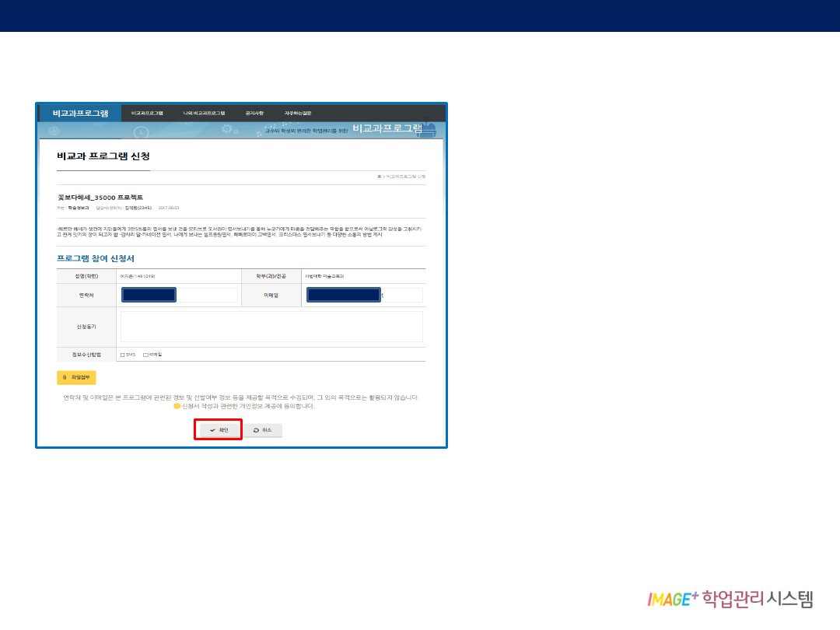Click the 이메일 input field
Image resolution: width=840 pixels, height=630 pixels.
point(401,295)
